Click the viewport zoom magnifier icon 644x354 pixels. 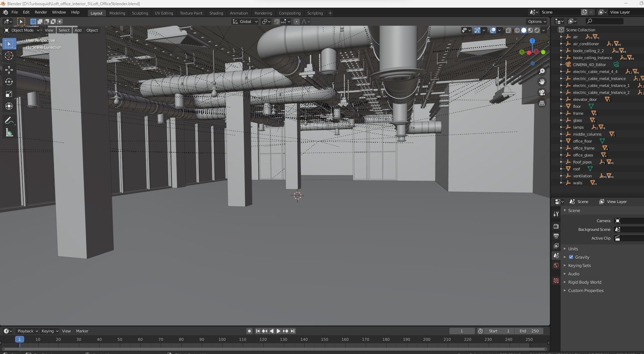coord(542,71)
